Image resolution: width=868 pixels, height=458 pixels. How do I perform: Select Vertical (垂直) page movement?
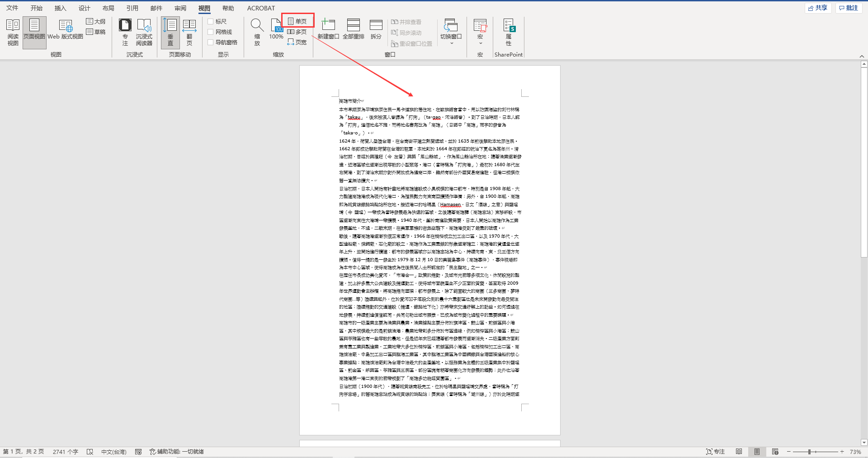click(x=170, y=33)
